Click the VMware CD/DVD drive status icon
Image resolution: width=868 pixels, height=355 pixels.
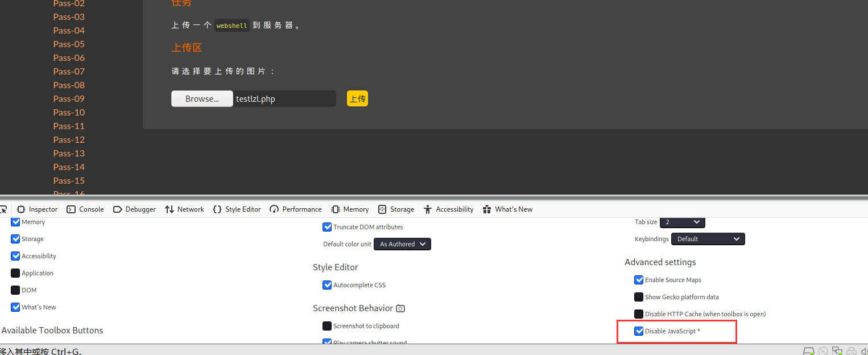(x=822, y=351)
